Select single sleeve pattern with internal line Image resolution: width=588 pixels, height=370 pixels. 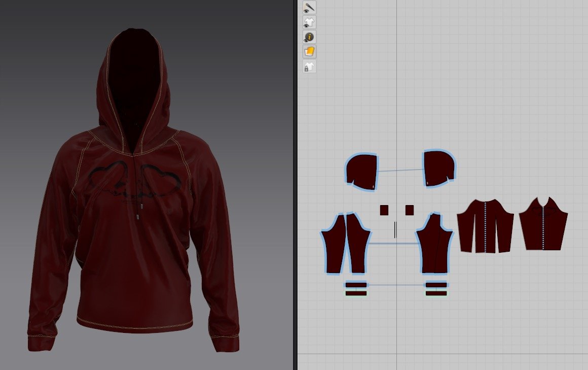pyautogui.click(x=435, y=243)
